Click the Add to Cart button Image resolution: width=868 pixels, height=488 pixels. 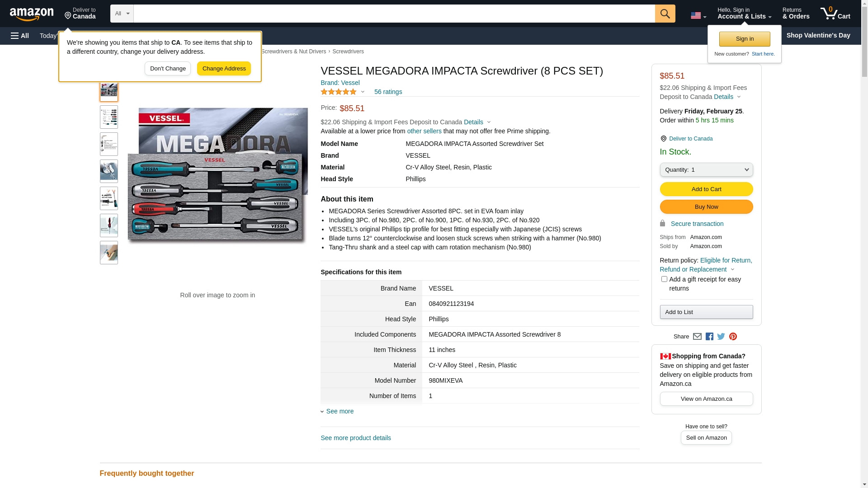tap(706, 189)
